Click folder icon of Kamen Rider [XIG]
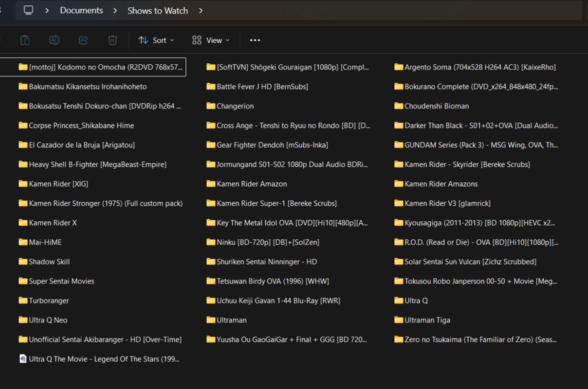The height and width of the screenshot is (389, 588). [x=23, y=184]
